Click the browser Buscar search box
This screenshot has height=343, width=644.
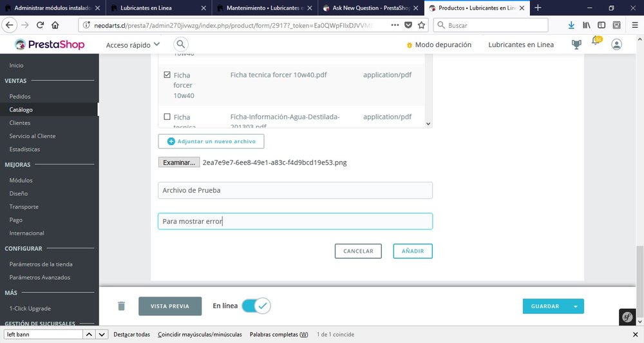[x=490, y=25]
